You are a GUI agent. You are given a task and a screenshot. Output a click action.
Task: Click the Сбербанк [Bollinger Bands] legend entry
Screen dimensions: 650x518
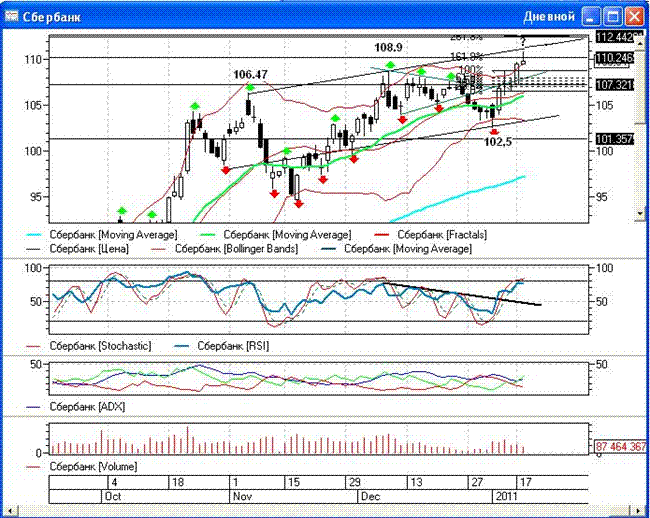(x=224, y=249)
